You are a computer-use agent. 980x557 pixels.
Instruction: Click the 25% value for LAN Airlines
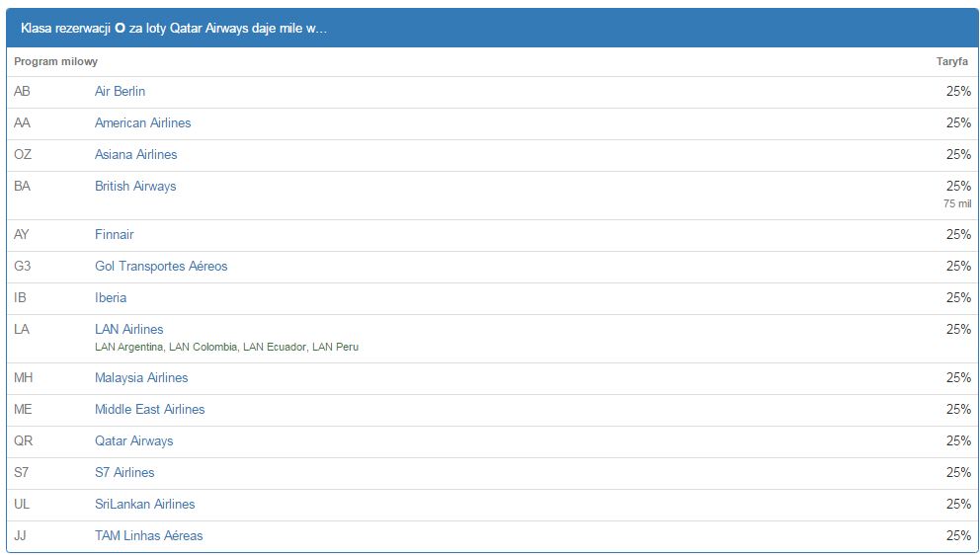tap(958, 330)
